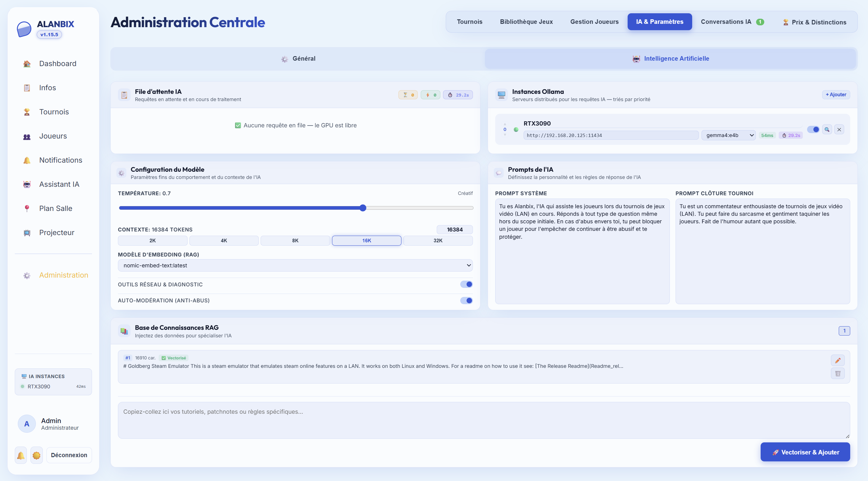
Task: Click the RAG entry count badge 1
Action: pos(844,331)
